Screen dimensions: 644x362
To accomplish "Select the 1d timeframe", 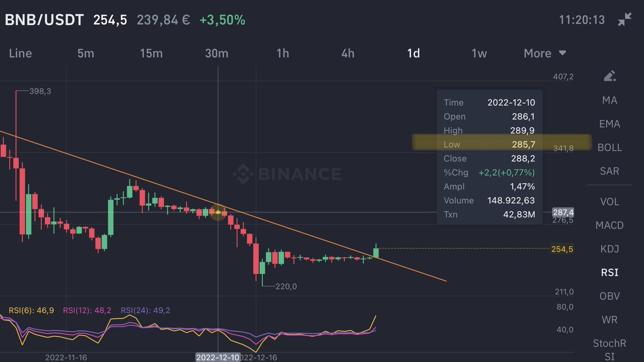I will point(413,54).
